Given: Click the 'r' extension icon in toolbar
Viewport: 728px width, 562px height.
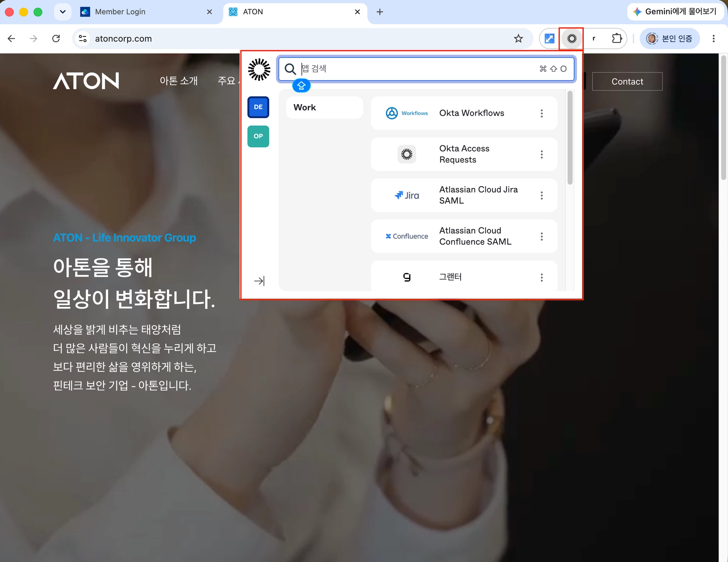Looking at the screenshot, I should point(594,38).
